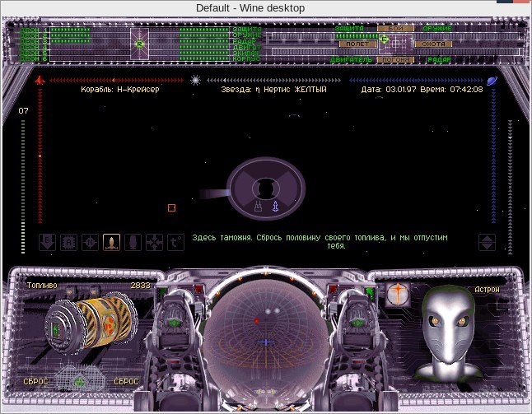Click the ДРОН 2 row label

click(34, 35)
